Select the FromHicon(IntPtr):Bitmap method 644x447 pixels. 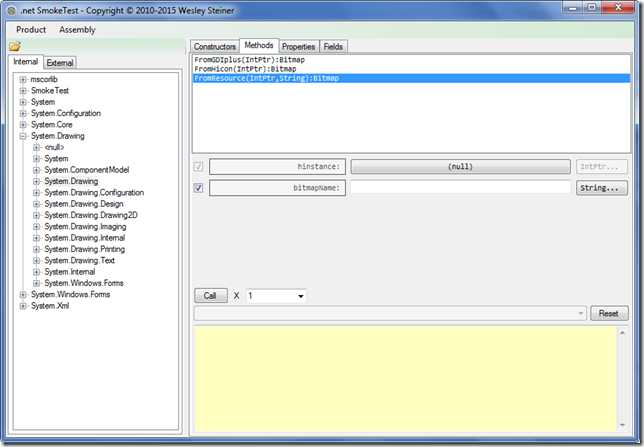412,69
